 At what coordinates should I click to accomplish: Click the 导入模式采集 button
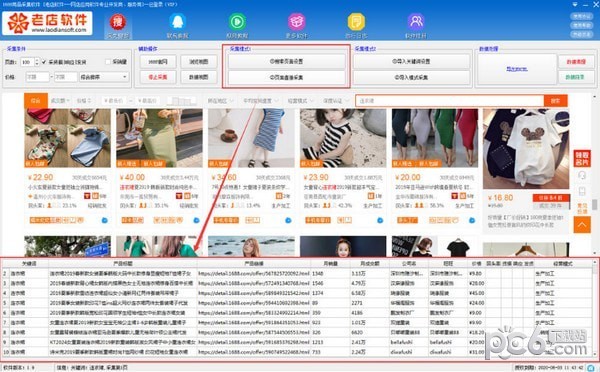(x=411, y=77)
